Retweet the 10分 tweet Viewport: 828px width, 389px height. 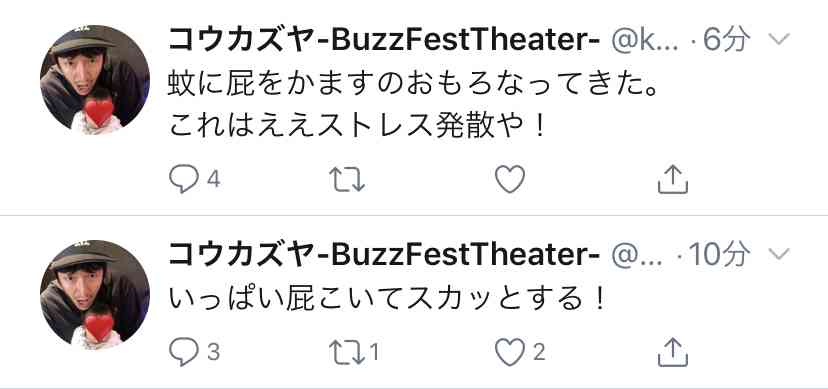347,352
